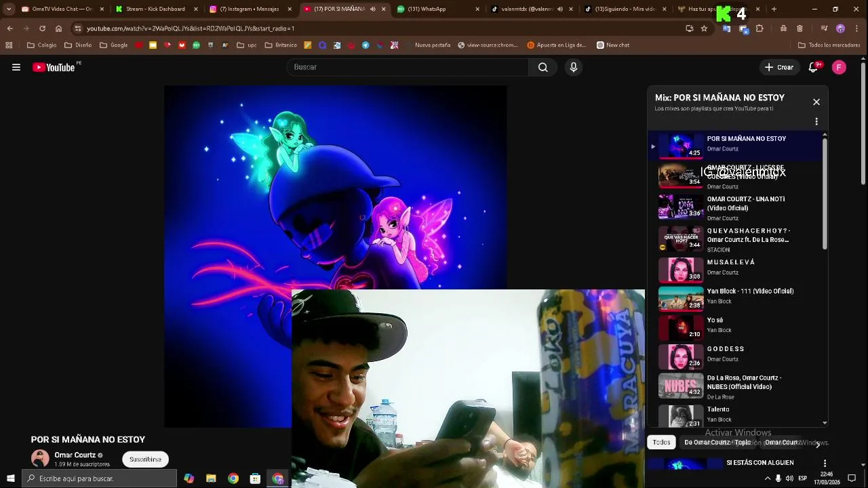Open Copilot from taskbar

point(189,479)
